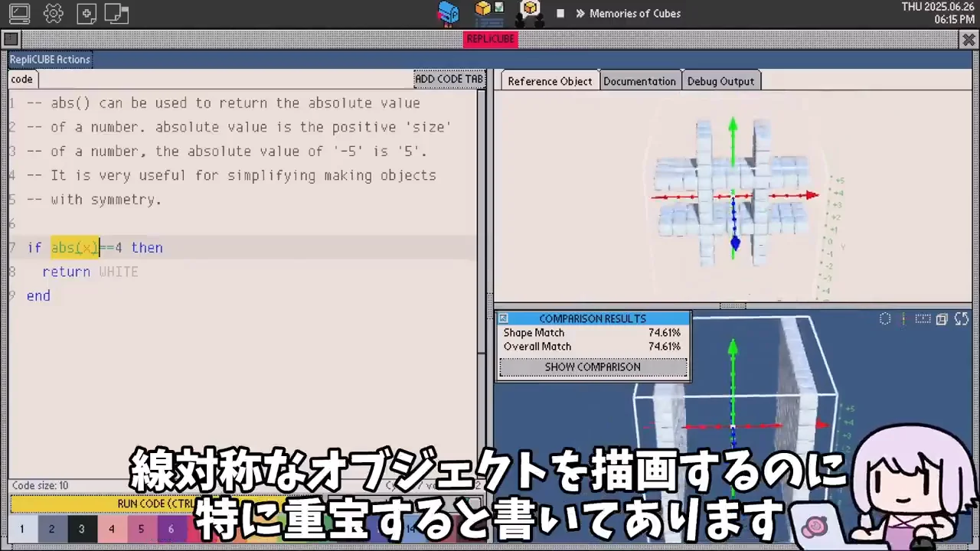This screenshot has height=551, width=980.
Task: Pick color swatch 6 (purple)
Action: pos(171,529)
